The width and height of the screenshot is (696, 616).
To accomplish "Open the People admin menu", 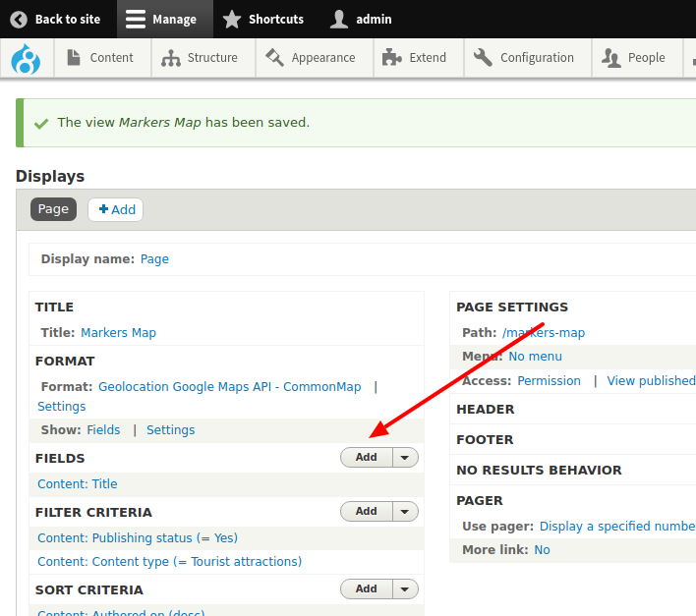I will pos(634,58).
